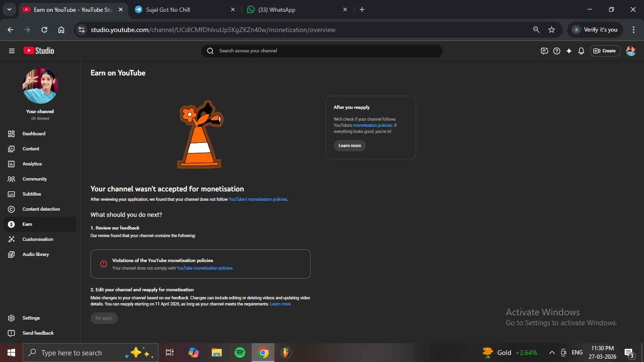Image resolution: width=644 pixels, height=362 pixels.
Task: Open Content detection in the sidebar
Action: (41, 209)
